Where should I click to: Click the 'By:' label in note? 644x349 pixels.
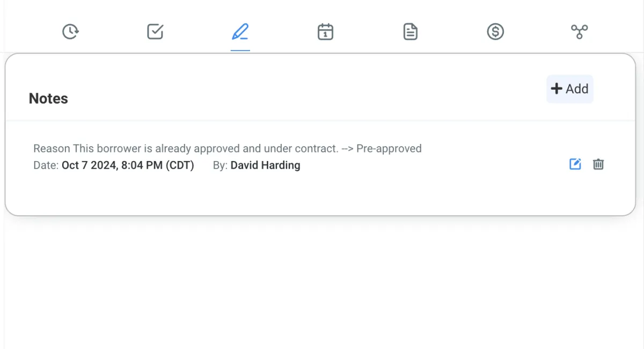click(x=221, y=165)
